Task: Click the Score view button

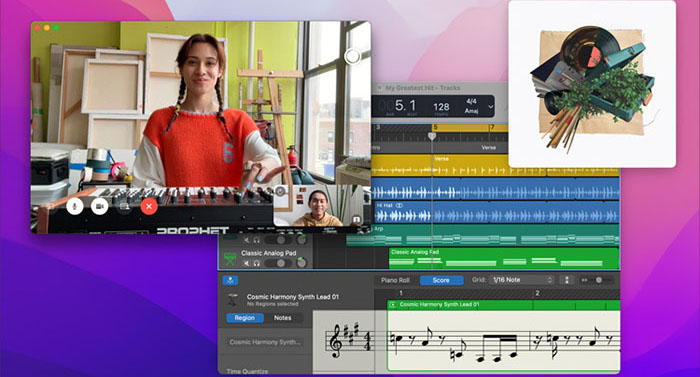Action: point(441,280)
